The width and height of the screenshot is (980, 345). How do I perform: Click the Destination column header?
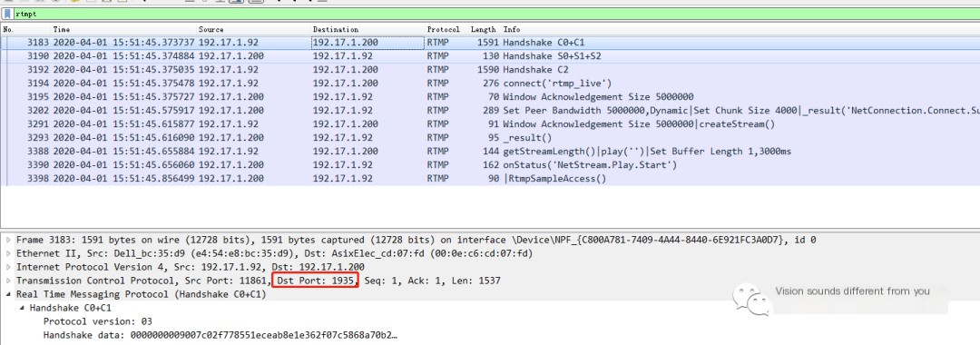pyautogui.click(x=336, y=29)
